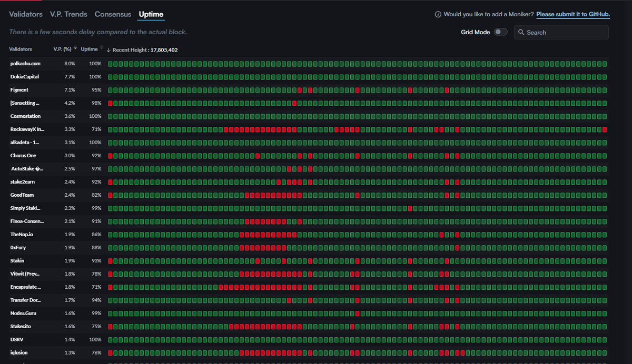Open the Vitwit (Prev... validator
The width and height of the screenshot is (632, 364).
pyautogui.click(x=25, y=274)
